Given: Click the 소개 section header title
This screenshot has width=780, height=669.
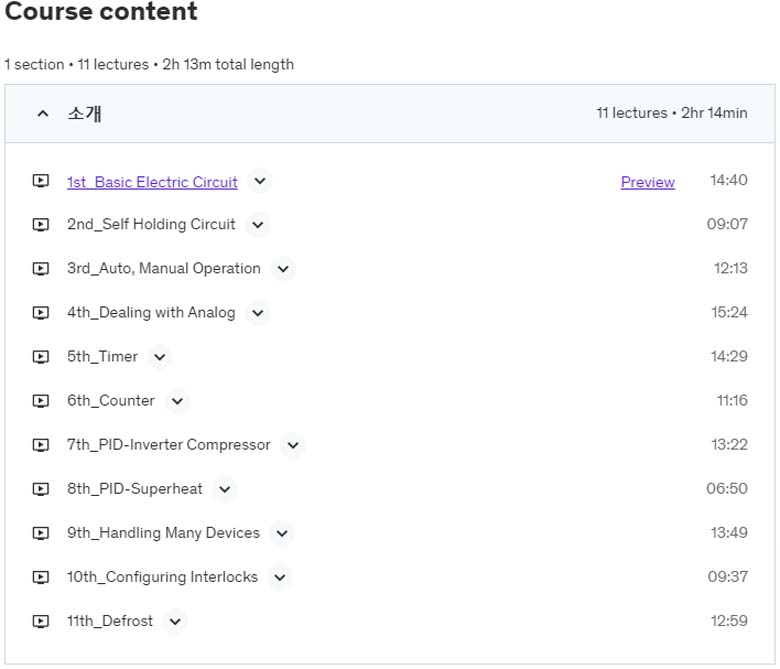Looking at the screenshot, I should coord(84,114).
